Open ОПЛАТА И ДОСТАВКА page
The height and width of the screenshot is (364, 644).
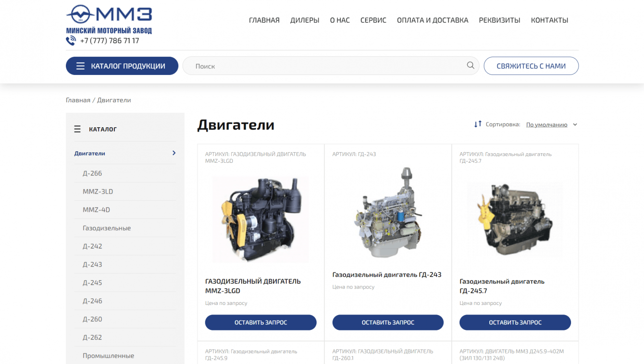(433, 20)
